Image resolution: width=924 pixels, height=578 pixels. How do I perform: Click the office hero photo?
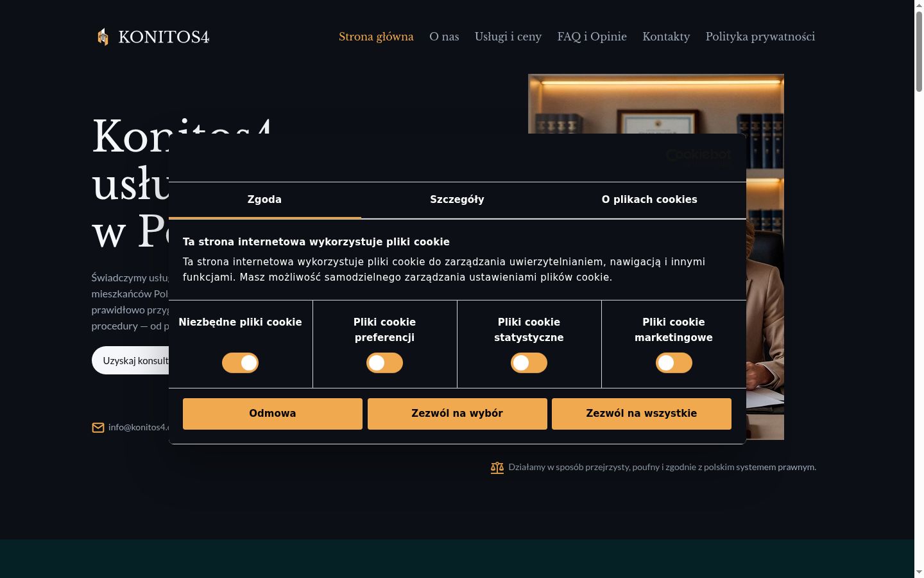[656, 103]
